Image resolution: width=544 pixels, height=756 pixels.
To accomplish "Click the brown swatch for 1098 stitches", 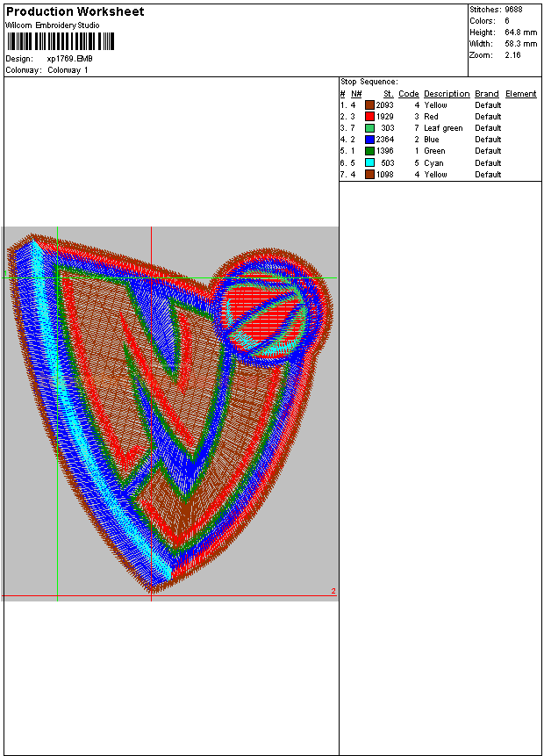I will pyautogui.click(x=369, y=175).
